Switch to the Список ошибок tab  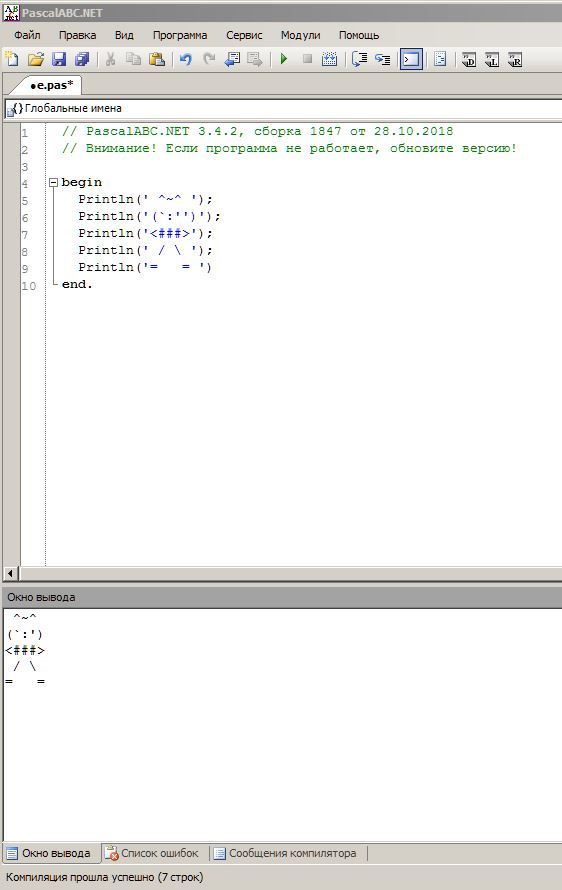point(155,853)
